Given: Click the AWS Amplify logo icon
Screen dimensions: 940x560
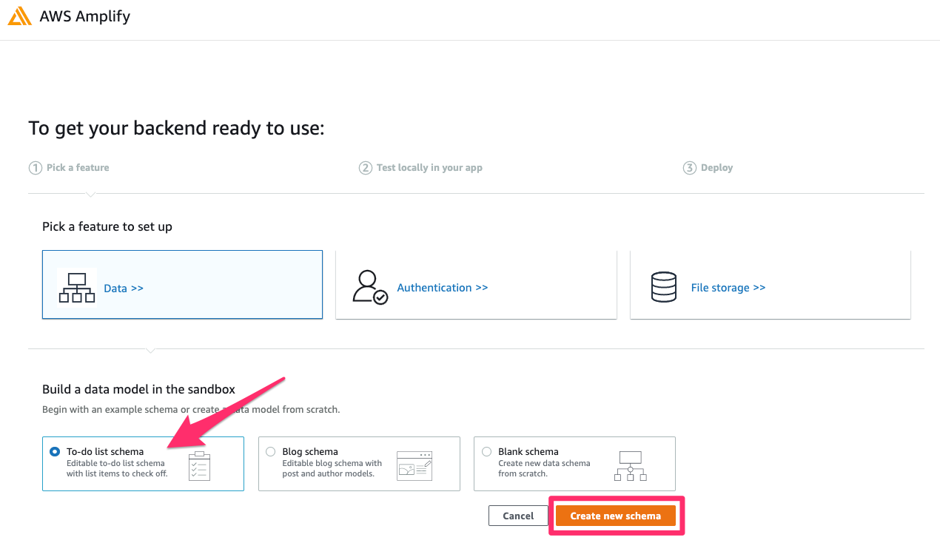Looking at the screenshot, I should coord(19,16).
